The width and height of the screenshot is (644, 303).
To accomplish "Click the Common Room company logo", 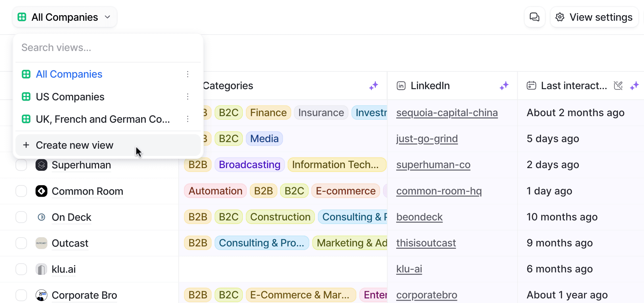I will pos(41,191).
